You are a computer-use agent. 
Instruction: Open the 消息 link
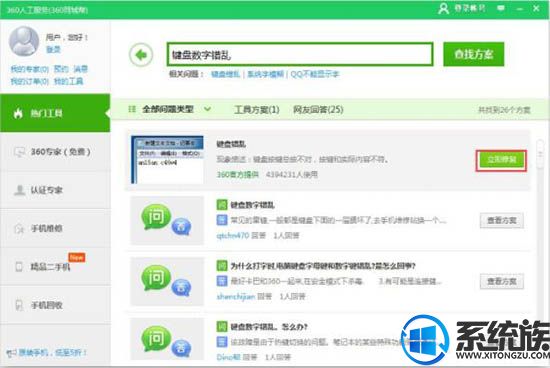pos(80,69)
